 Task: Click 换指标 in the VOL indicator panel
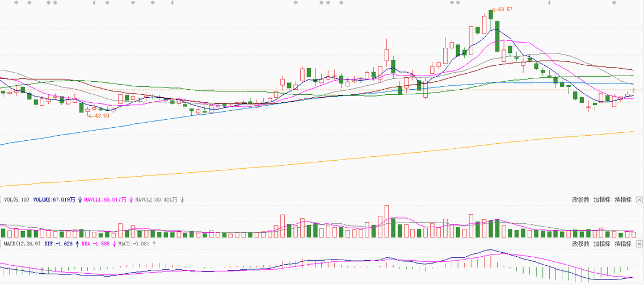pyautogui.click(x=623, y=200)
